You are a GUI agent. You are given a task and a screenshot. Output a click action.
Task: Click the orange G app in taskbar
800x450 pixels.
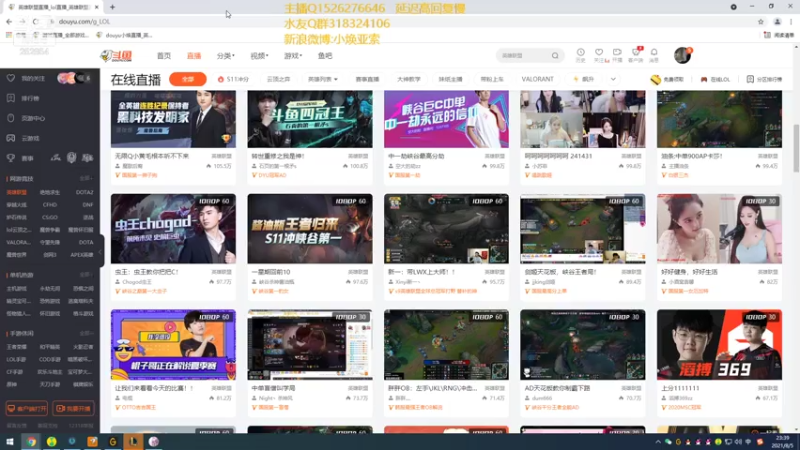coord(113,441)
